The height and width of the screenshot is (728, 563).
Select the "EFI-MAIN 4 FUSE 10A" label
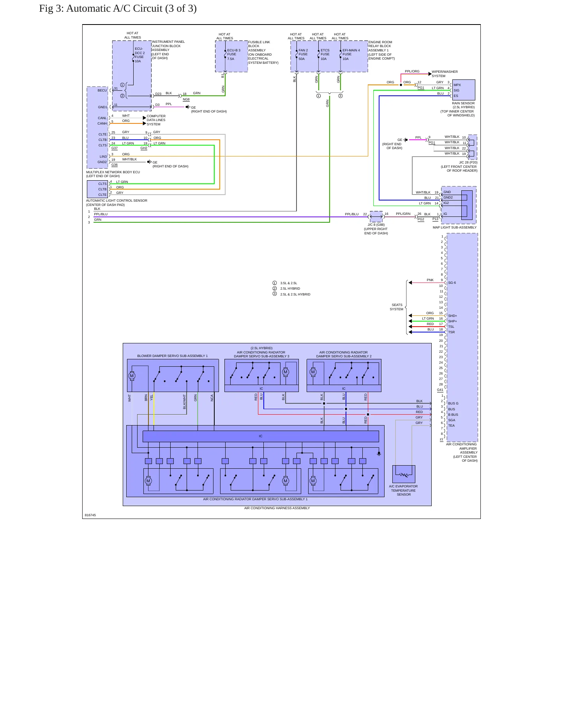tap(351, 55)
